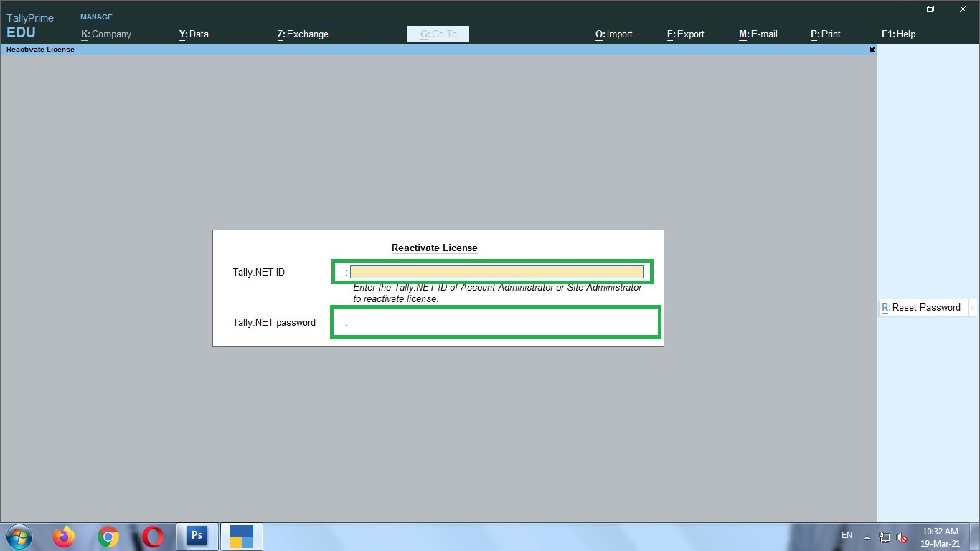Screen dimensions: 980x551
Task: Launch Google Chrome from the taskbar
Action: [x=108, y=537]
